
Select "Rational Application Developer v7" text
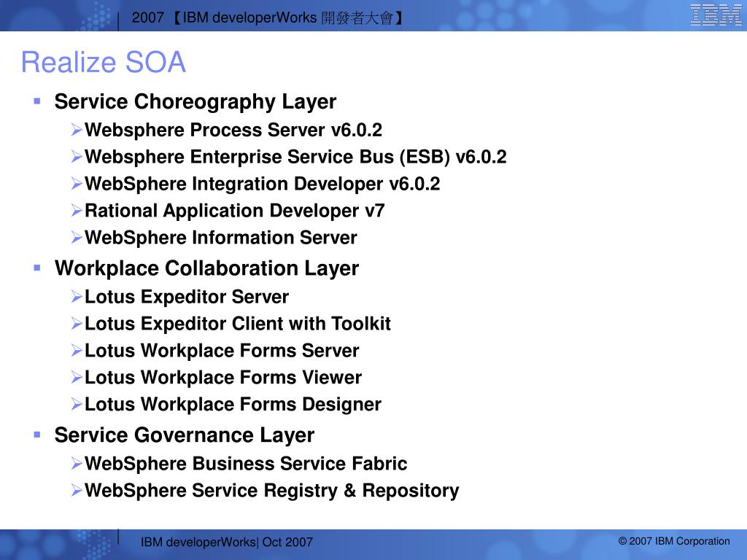(235, 211)
